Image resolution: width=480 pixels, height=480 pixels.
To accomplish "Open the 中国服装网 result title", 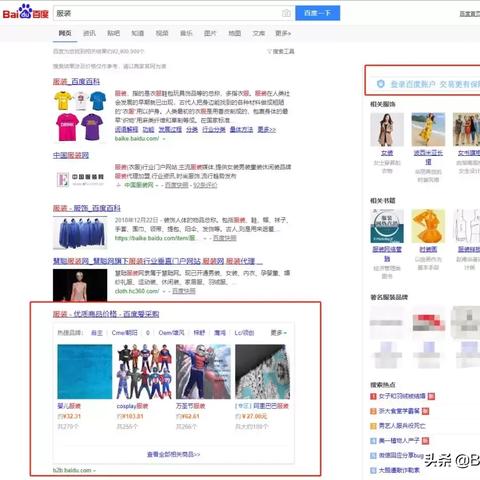I will pos(71,155).
